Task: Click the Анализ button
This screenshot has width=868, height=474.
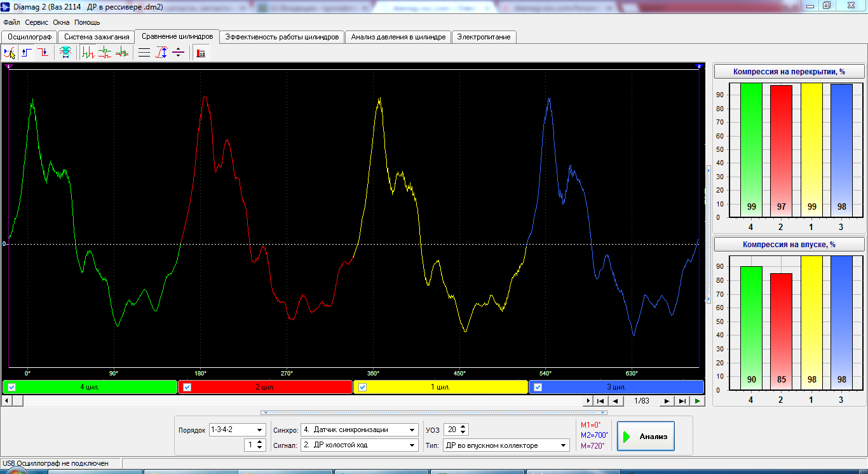Action: (646, 437)
